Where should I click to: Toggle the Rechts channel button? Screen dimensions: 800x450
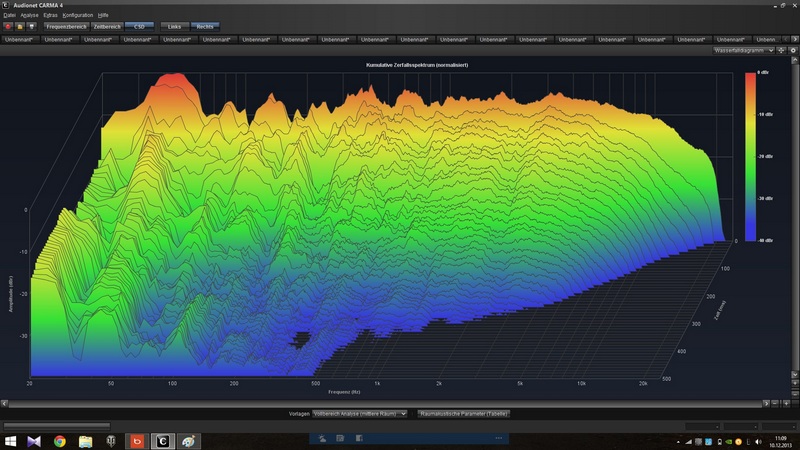click(204, 26)
